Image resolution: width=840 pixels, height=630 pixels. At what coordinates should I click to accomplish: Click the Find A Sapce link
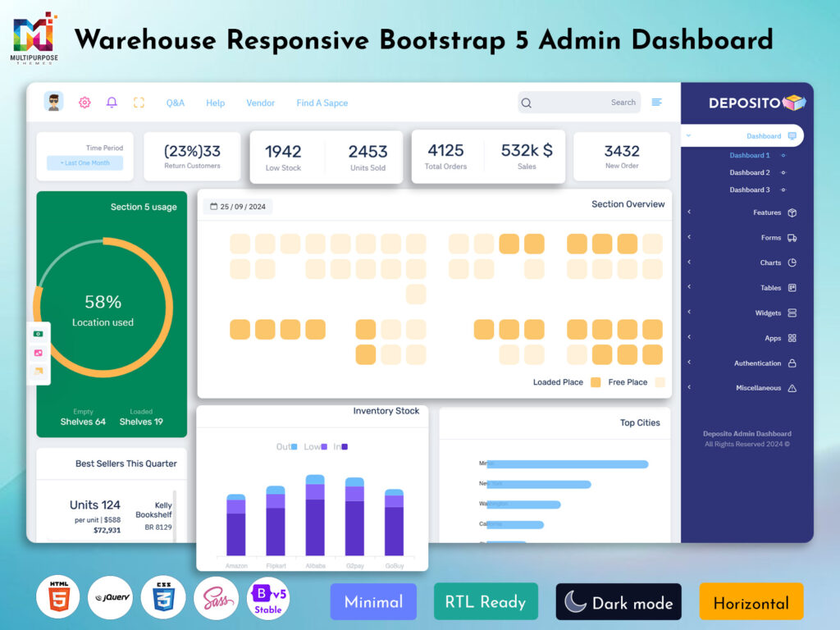point(322,103)
